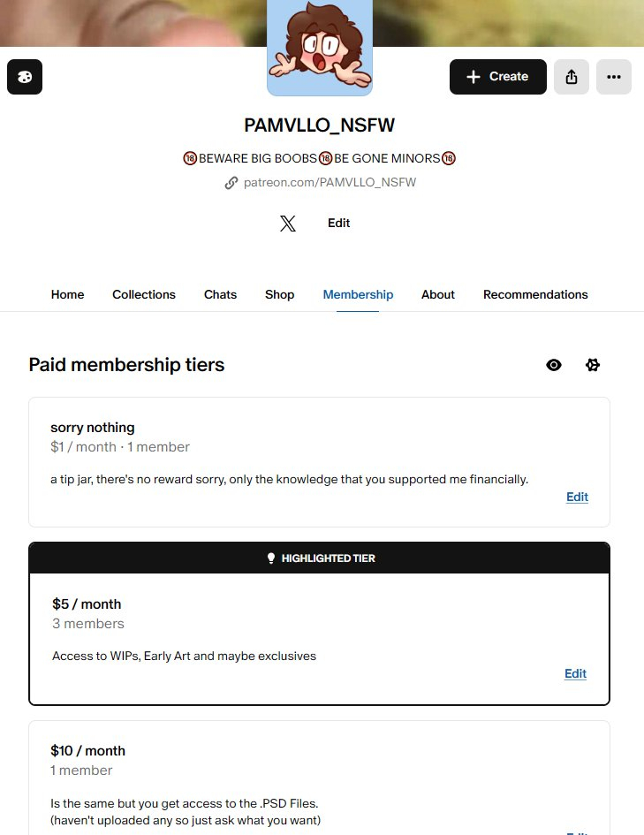The image size is (644, 835).
Task: Click the palette icon button at top left
Action: pos(25,77)
